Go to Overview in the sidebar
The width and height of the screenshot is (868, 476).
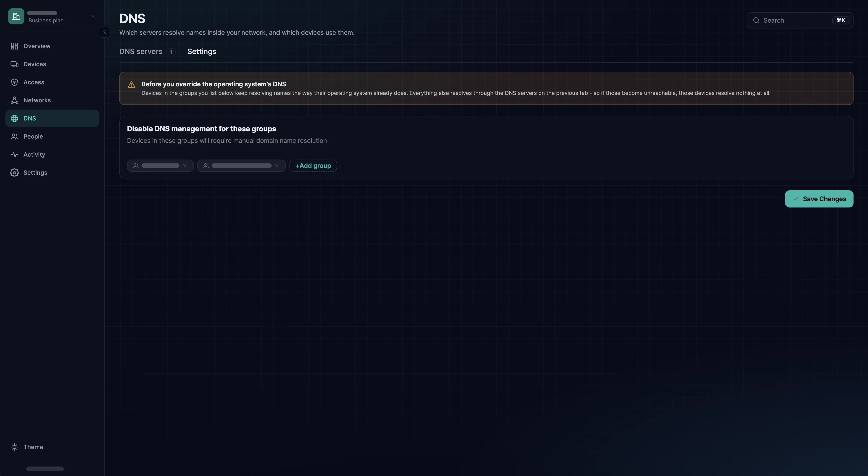(x=52, y=46)
